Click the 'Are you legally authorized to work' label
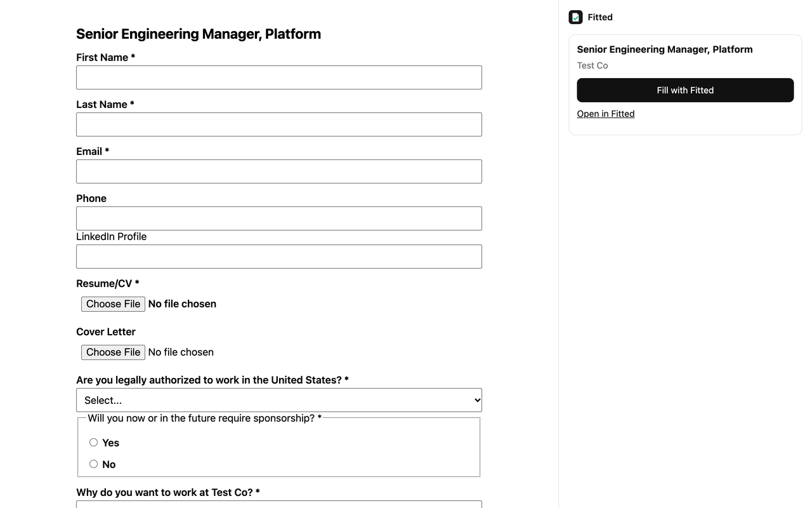The height and width of the screenshot is (508, 812). 213,380
